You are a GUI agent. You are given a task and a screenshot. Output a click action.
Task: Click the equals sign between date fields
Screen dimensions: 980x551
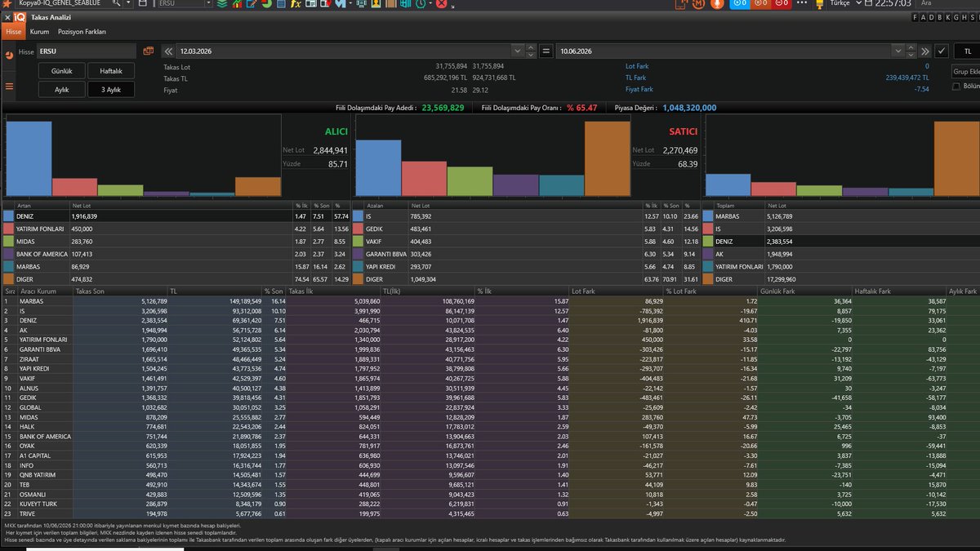tap(546, 51)
